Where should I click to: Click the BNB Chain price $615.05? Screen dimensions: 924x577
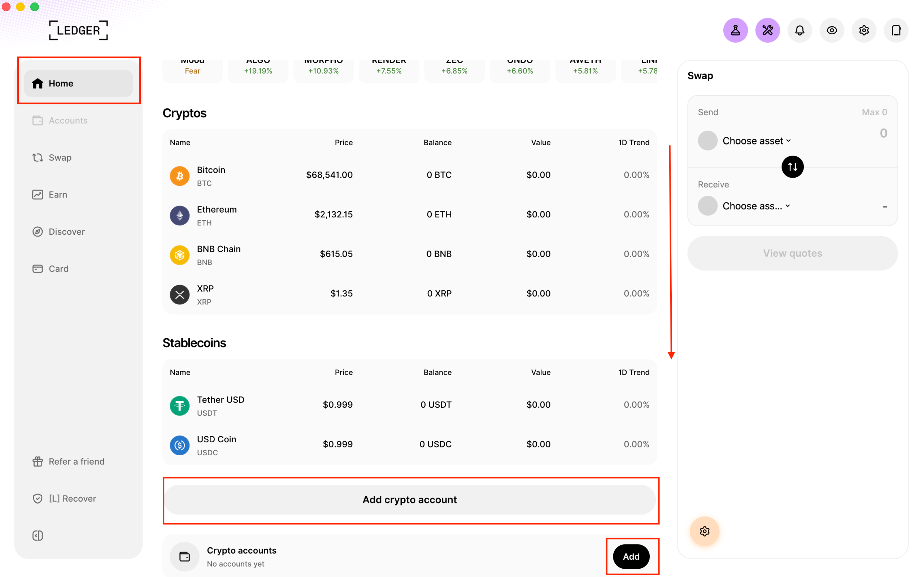click(336, 254)
